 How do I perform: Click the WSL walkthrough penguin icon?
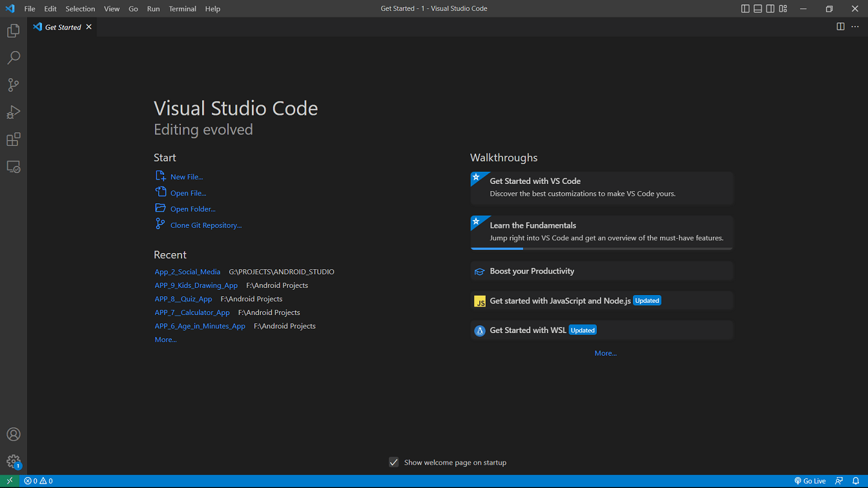[x=480, y=331]
